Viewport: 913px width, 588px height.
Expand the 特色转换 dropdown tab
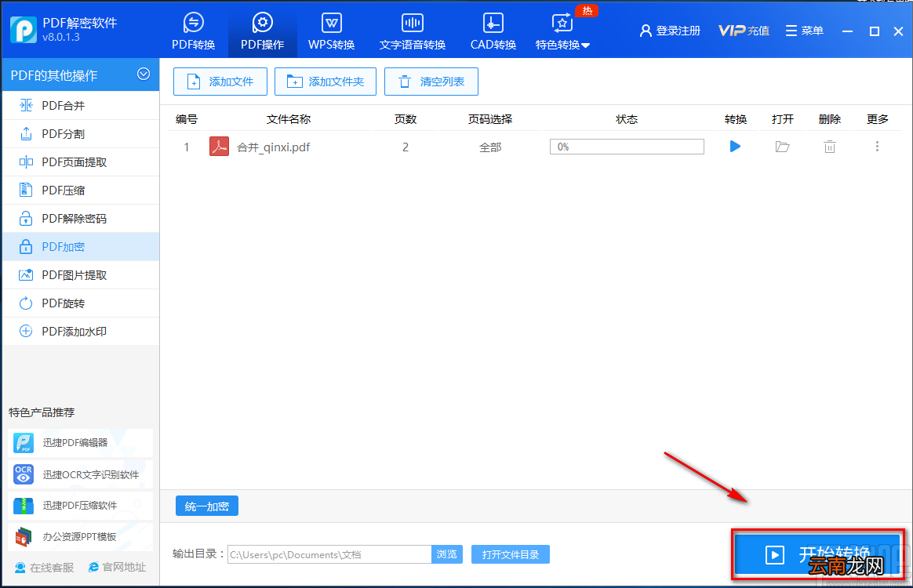click(x=562, y=31)
